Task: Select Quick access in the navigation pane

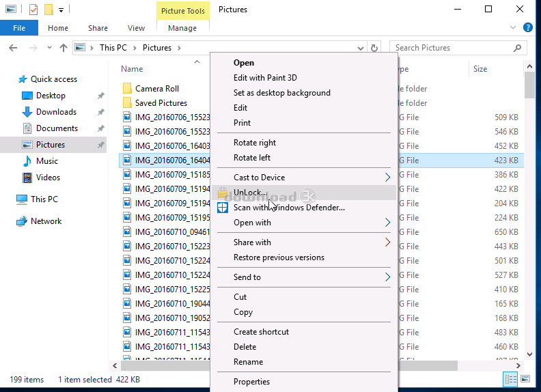Action: click(x=54, y=79)
